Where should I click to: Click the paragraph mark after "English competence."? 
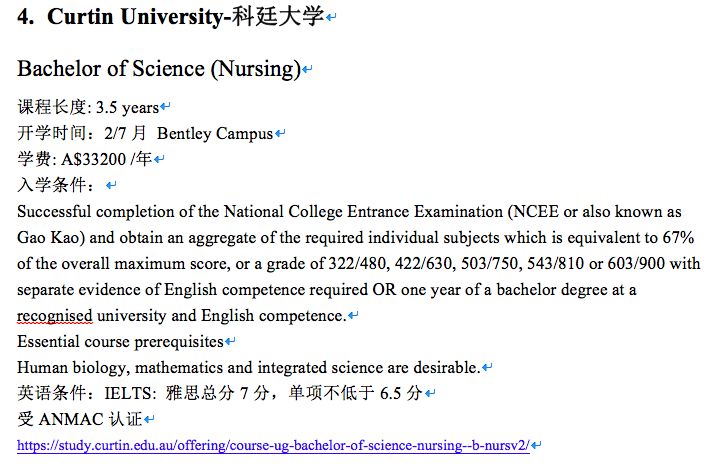click(x=353, y=315)
